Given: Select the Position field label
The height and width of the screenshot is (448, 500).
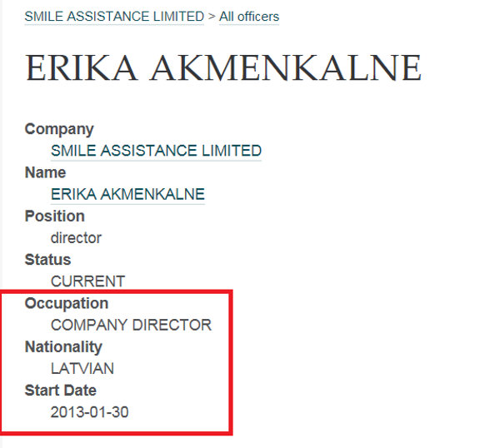Looking at the screenshot, I should pyautogui.click(x=54, y=216).
